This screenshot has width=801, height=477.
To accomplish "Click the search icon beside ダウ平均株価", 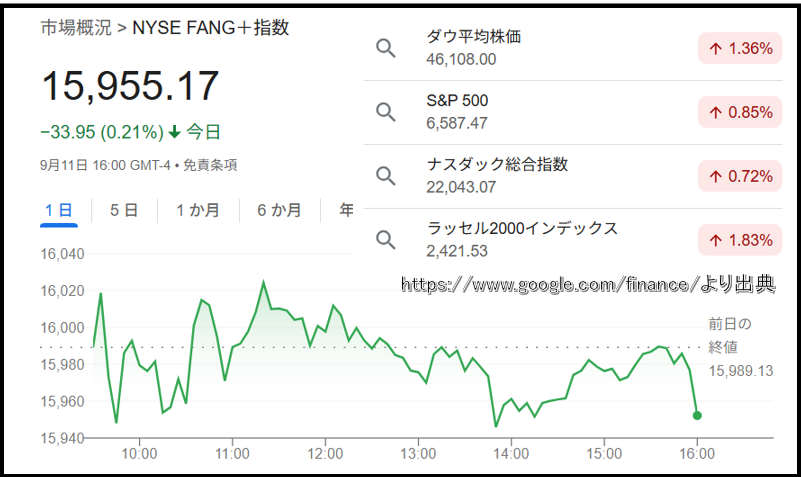I will 386,49.
